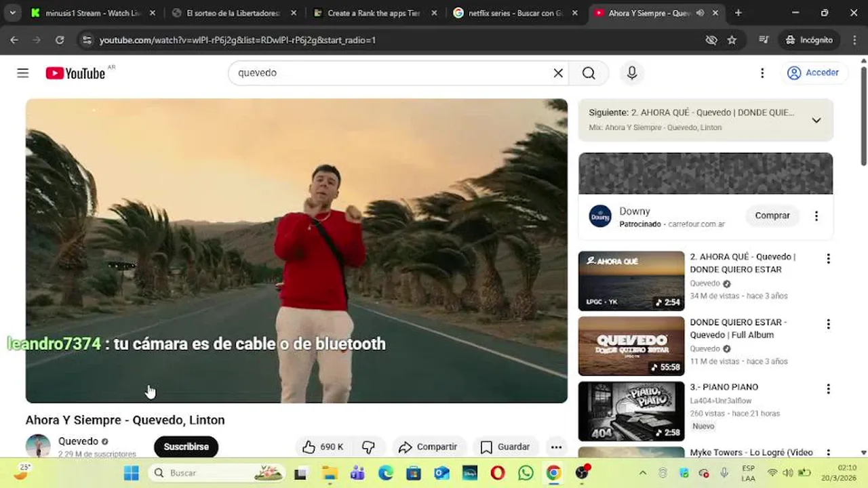Open the ESP LAA language indicator
The height and width of the screenshot is (488, 868).
point(748,473)
